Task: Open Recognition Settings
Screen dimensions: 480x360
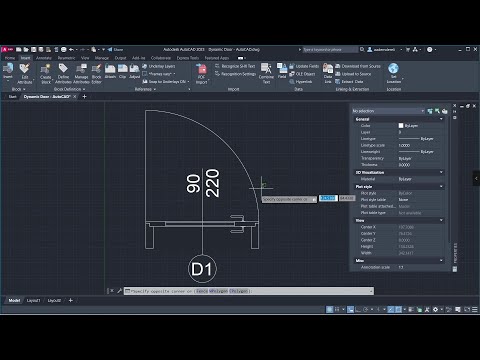Action: tap(235, 74)
